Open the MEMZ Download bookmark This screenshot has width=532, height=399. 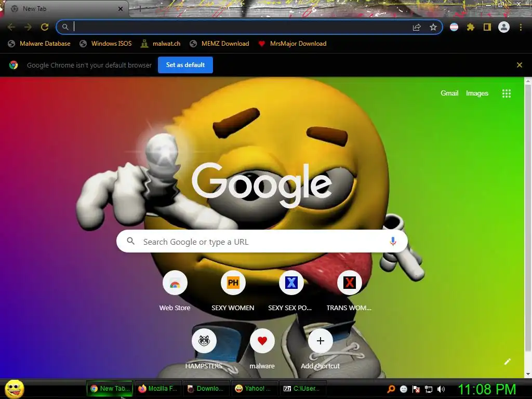coord(219,44)
